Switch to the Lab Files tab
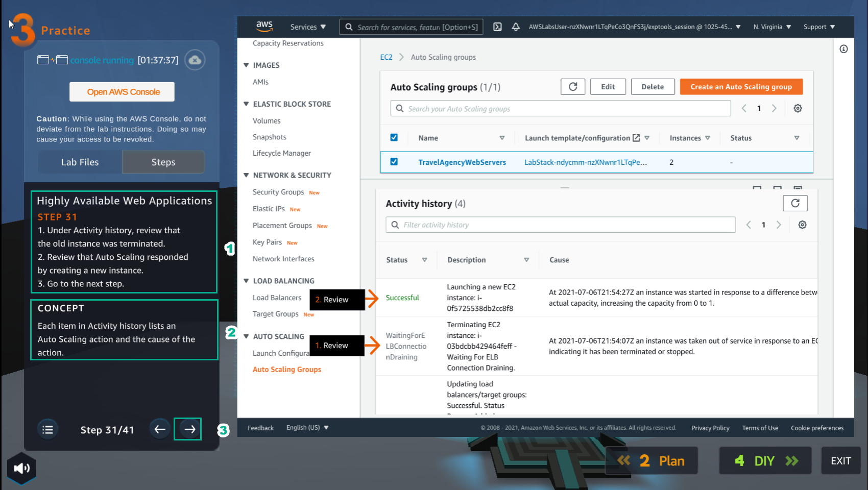This screenshot has height=490, width=868. (80, 162)
